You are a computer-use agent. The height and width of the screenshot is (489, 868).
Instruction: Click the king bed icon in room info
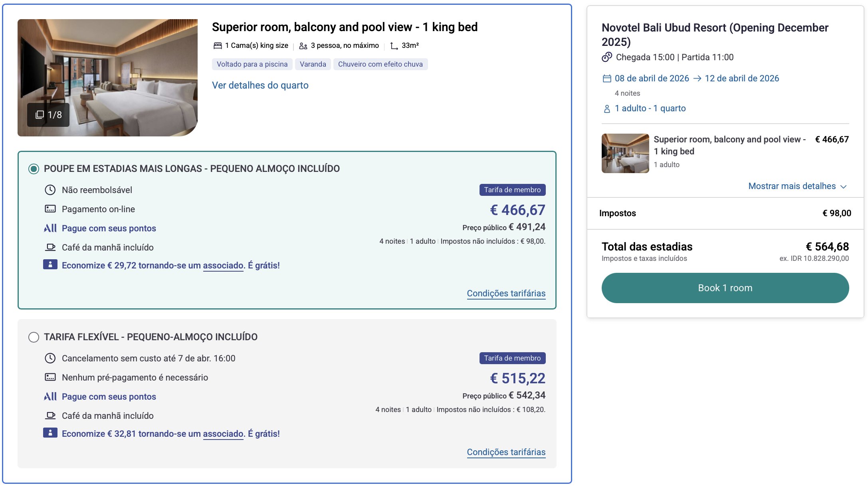click(x=218, y=46)
